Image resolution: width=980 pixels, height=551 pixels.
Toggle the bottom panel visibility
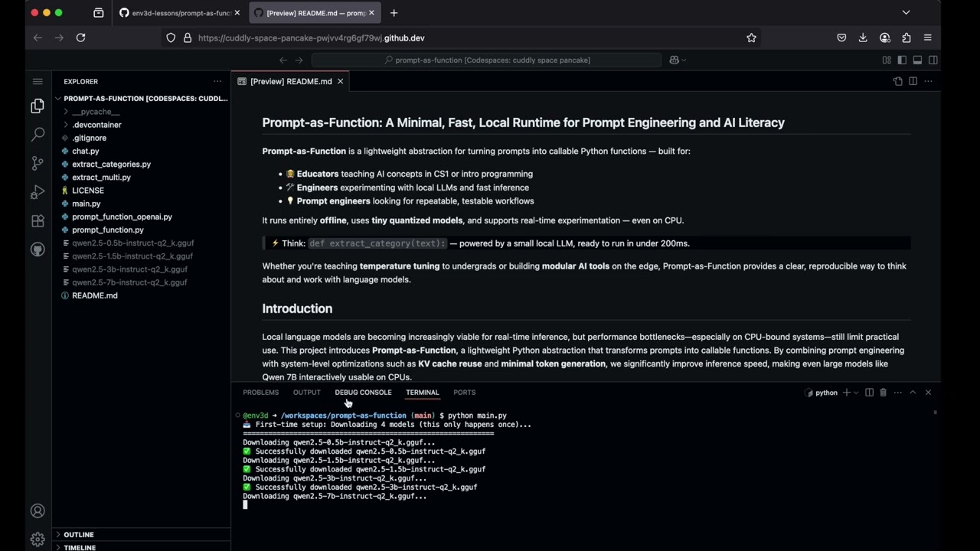click(x=917, y=60)
